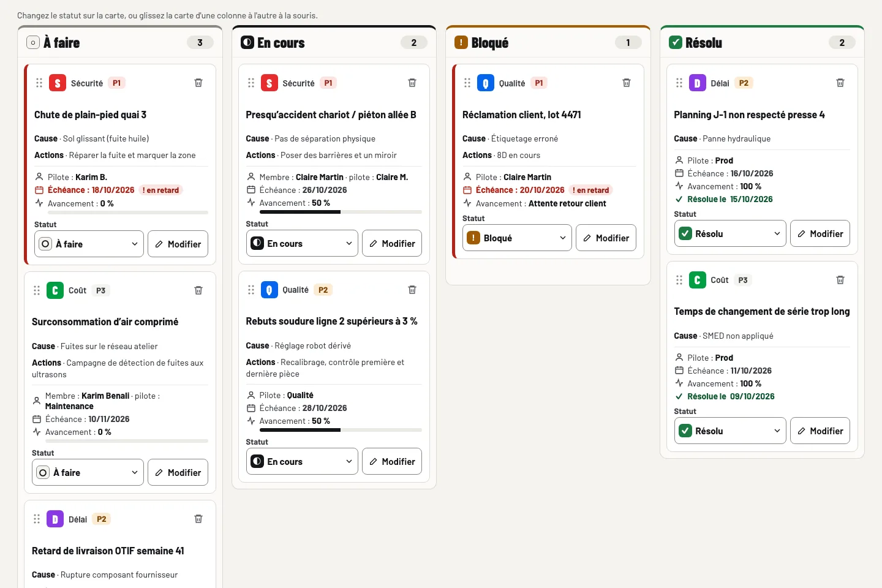Click Modifier on 'Chute de plain-pied quai 3' card
The height and width of the screenshot is (588, 882).
pyautogui.click(x=178, y=244)
